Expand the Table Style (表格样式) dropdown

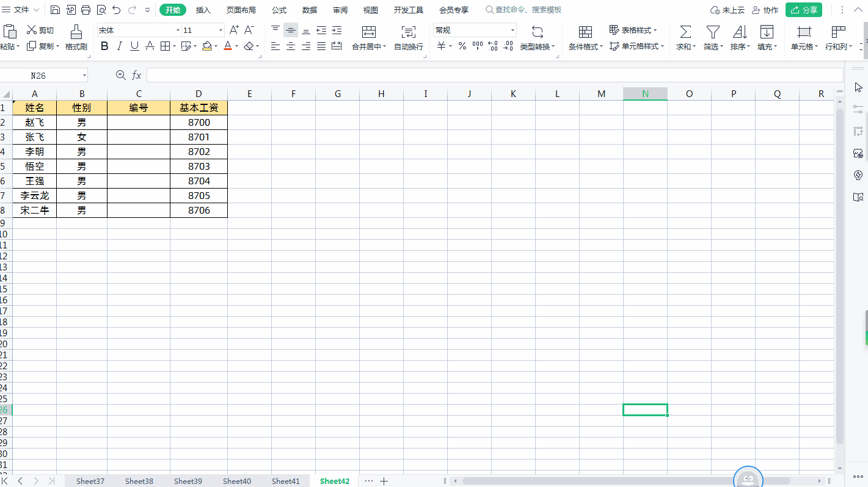[655, 31]
